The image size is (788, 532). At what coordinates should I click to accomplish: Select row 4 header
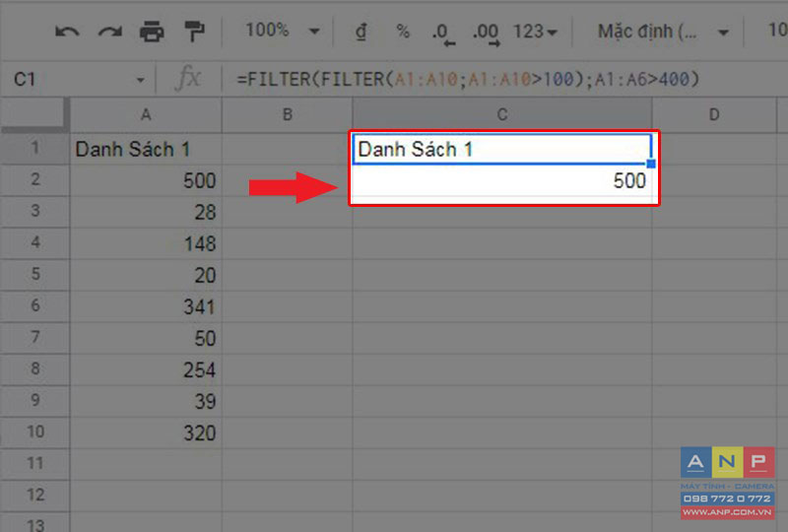click(34, 243)
